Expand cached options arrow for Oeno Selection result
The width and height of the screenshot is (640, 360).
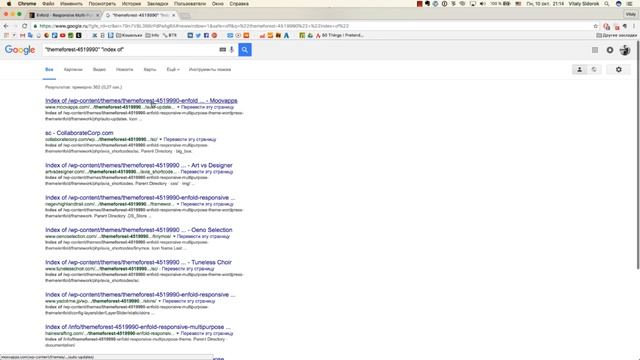(x=174, y=236)
